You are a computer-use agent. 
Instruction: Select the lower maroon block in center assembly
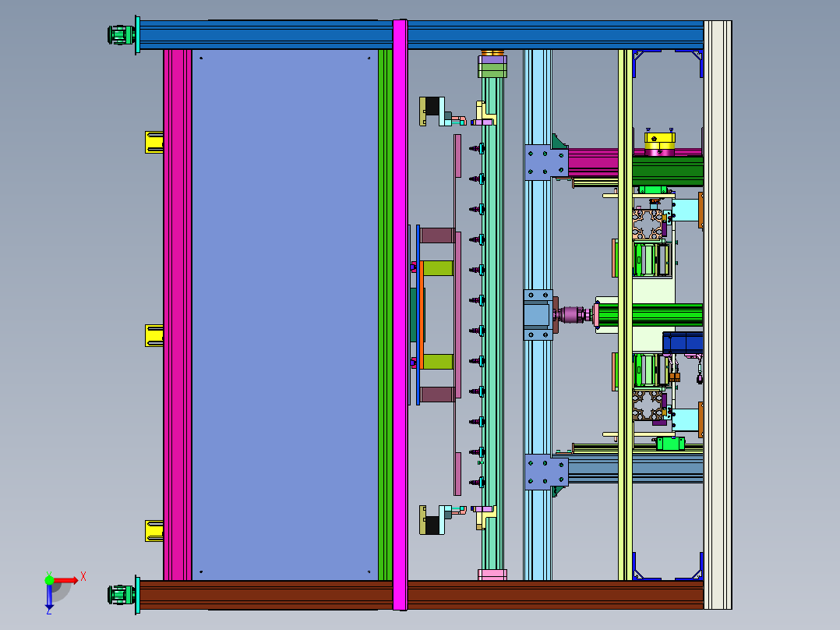click(x=438, y=395)
